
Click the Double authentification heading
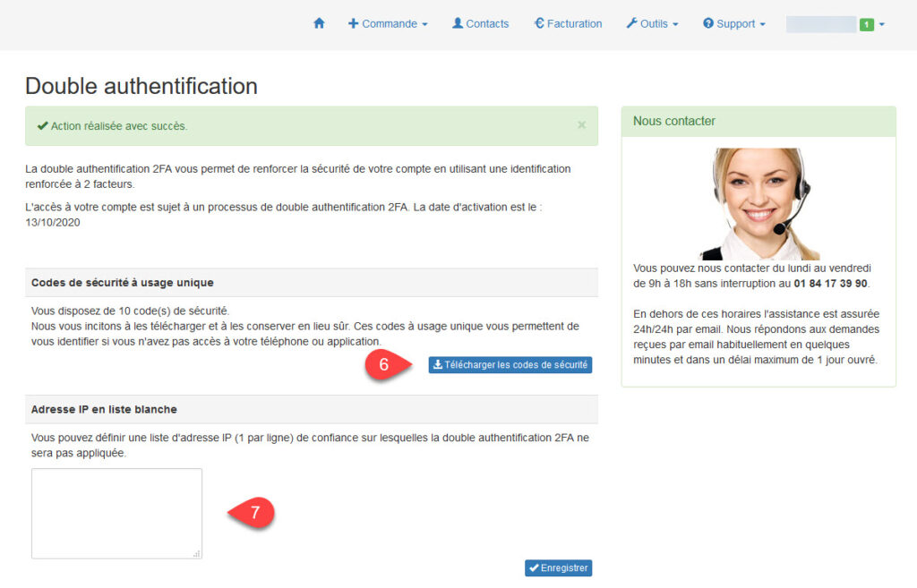pyautogui.click(x=141, y=86)
